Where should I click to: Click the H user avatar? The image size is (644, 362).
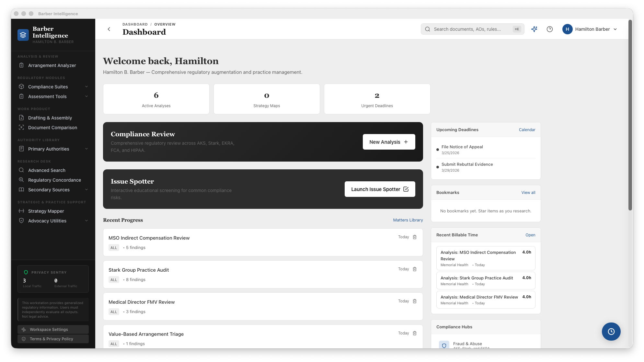(x=567, y=29)
